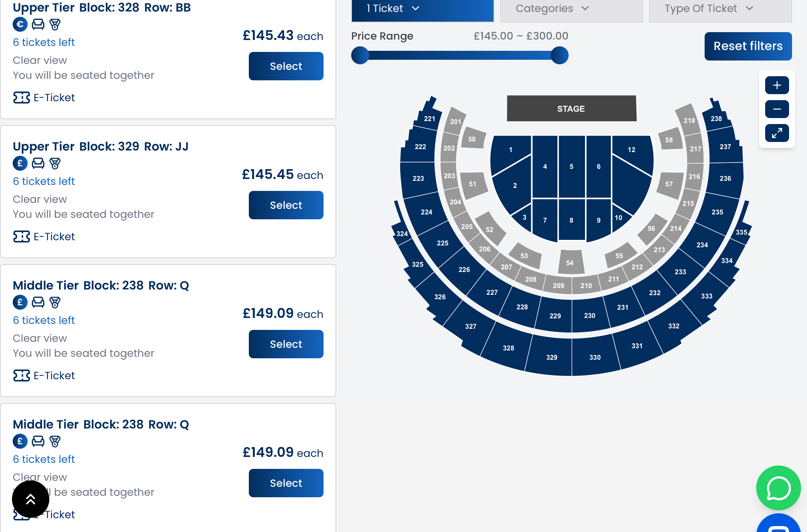Click the maximum price slider handle
Viewport: 807px width, 532px height.
point(559,56)
